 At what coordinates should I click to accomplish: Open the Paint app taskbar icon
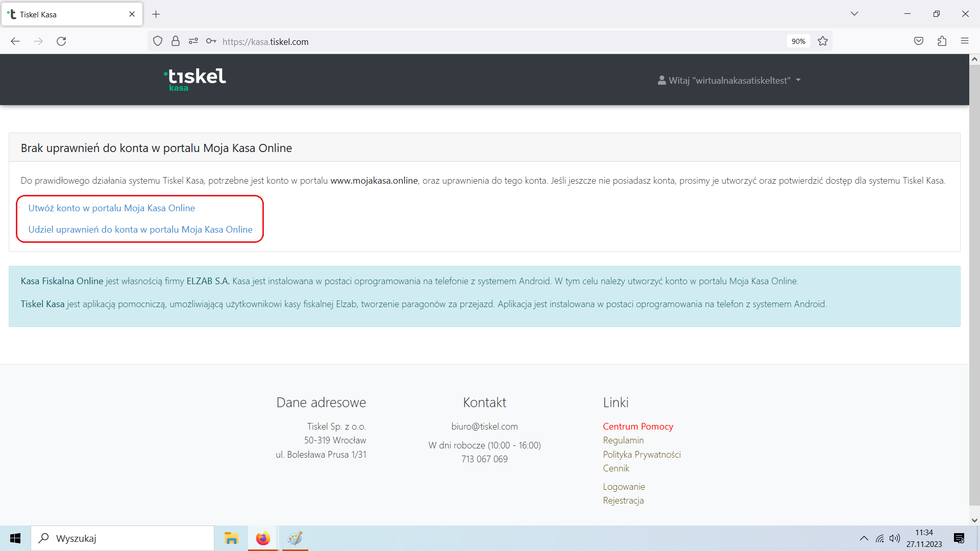pyautogui.click(x=295, y=538)
